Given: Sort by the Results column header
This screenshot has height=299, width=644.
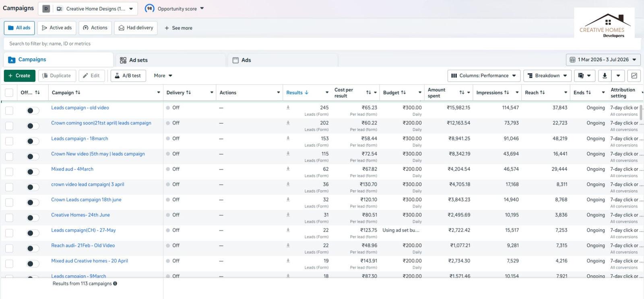Looking at the screenshot, I should (297, 93).
